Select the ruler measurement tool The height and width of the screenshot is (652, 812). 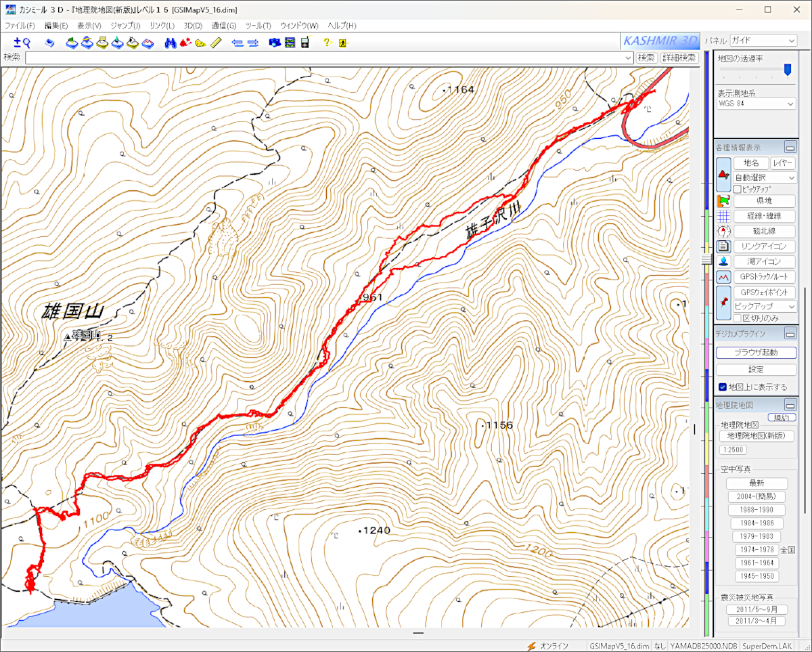click(x=216, y=43)
